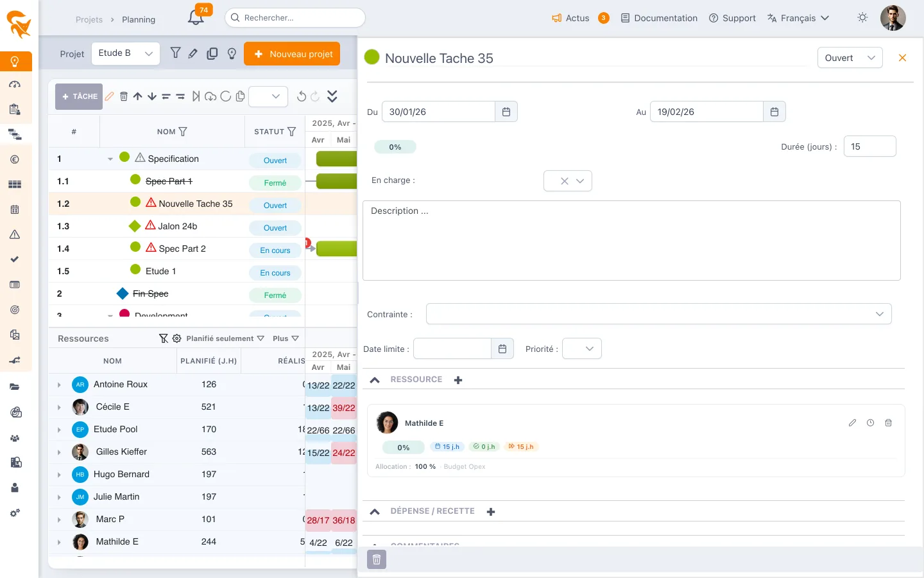Copy tasks using the planning toolbar copy icon
The height and width of the screenshot is (578, 924).
point(241,96)
